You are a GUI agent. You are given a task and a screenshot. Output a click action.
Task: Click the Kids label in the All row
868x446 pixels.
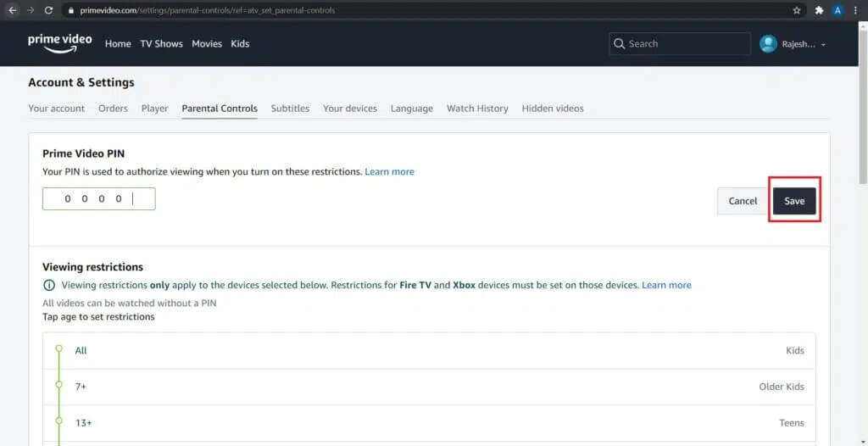pos(795,351)
